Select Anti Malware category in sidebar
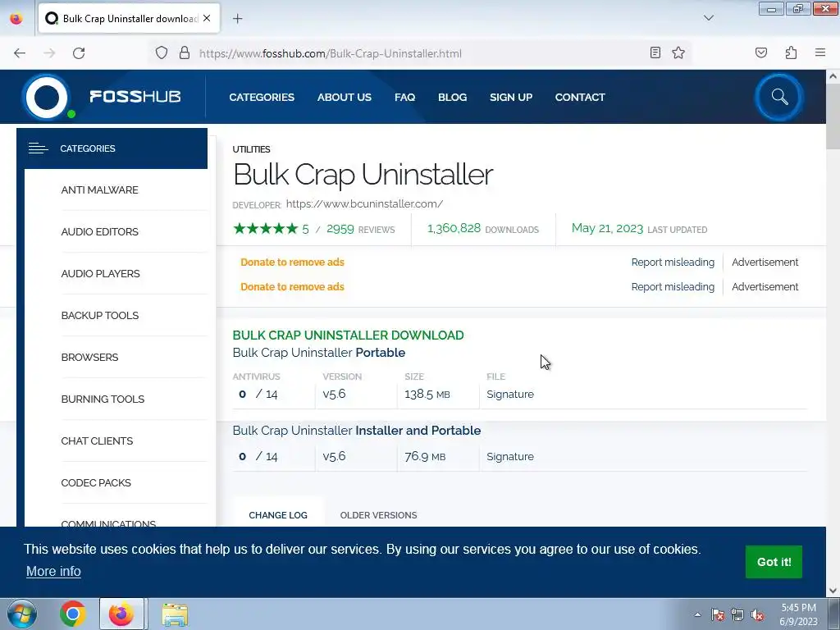Image resolution: width=840 pixels, height=630 pixels. (99, 190)
